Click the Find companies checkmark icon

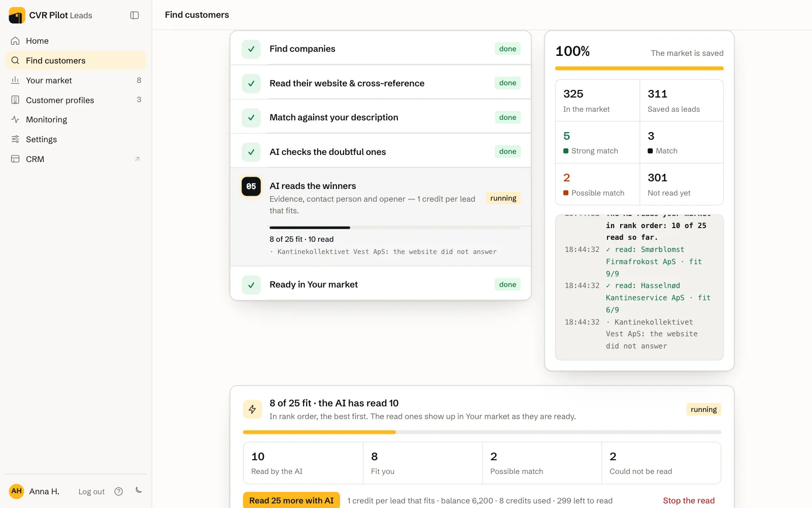(x=251, y=49)
